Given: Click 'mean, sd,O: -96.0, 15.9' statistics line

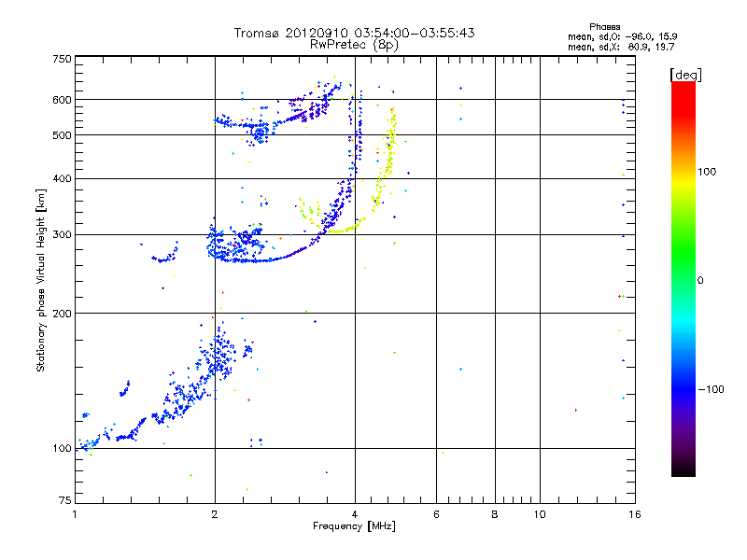Looking at the screenshot, I should pyautogui.click(x=622, y=36).
